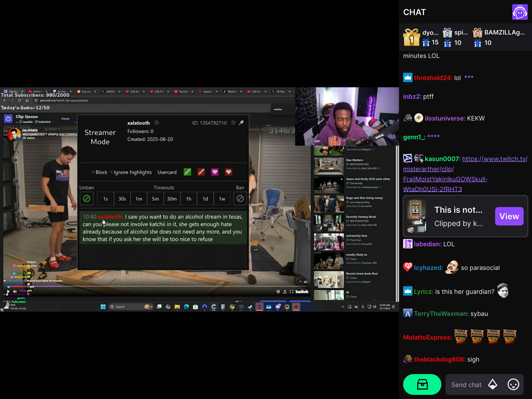532x399 pixels.
Task: Click the Usercard label in mod panel
Action: (x=167, y=172)
